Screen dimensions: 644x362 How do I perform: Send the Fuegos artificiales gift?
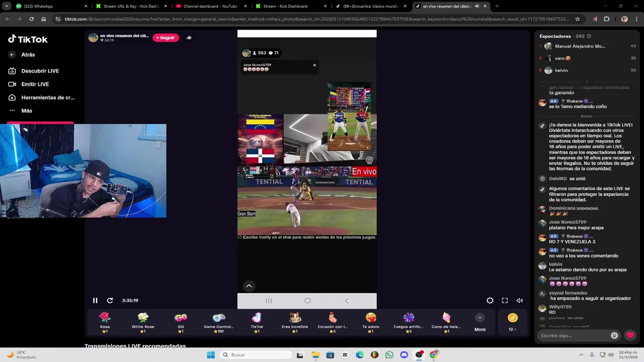pyautogui.click(x=409, y=322)
